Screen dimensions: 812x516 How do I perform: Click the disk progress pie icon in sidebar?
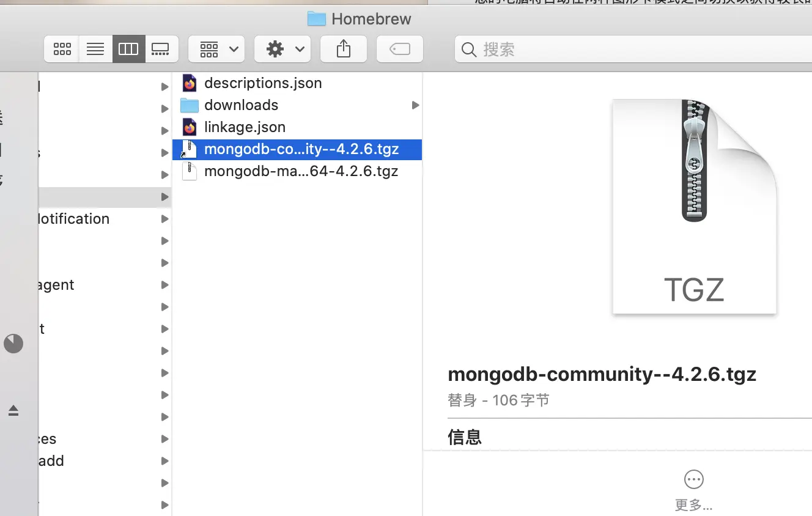point(13,344)
